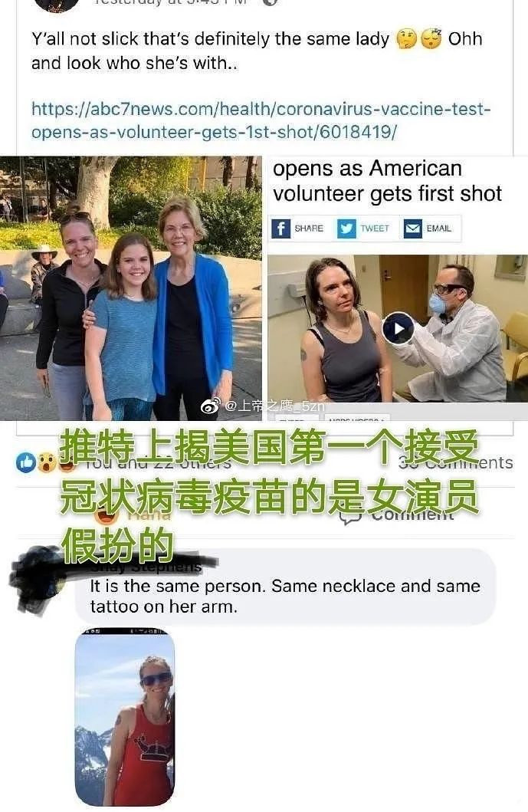Viewport: 528px width, 812px height.
Task: Click the thinking face emoji in post
Action: (406, 39)
